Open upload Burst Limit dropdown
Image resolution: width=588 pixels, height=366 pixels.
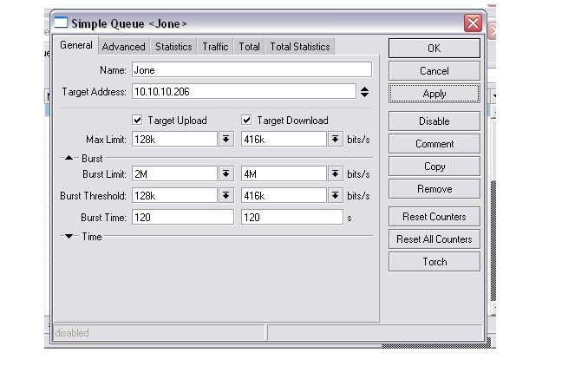tap(225, 173)
